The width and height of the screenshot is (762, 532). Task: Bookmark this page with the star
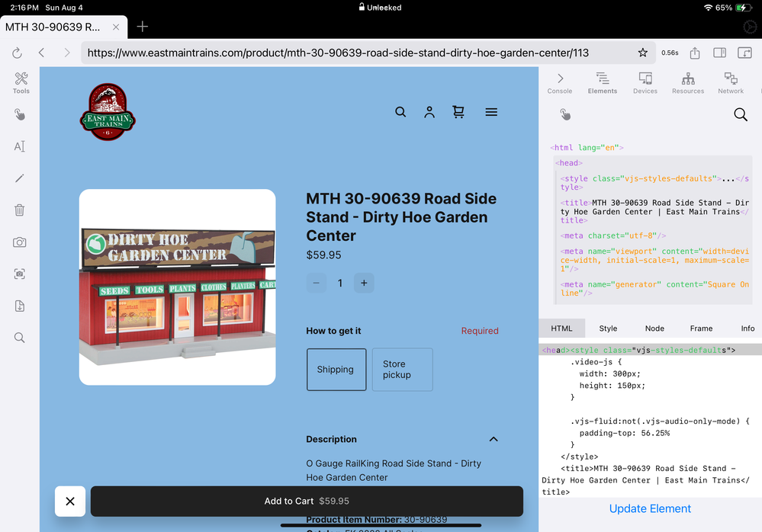coord(642,53)
